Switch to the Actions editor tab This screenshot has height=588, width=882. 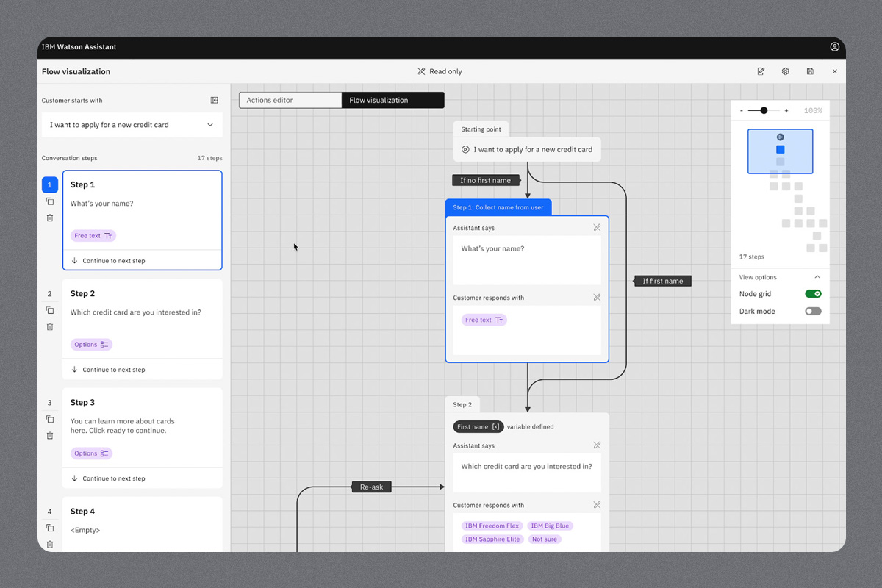pos(290,100)
